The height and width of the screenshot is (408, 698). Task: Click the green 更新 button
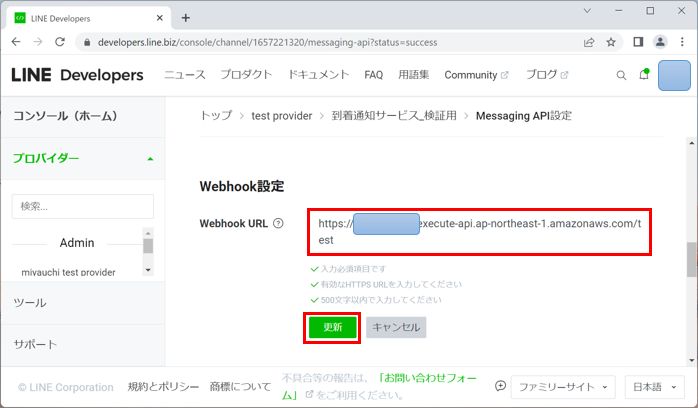coord(332,327)
